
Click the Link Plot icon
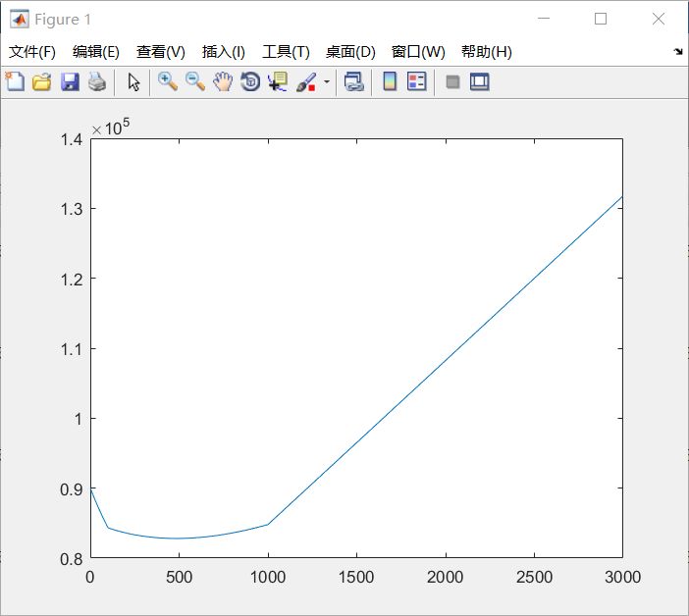(x=354, y=82)
